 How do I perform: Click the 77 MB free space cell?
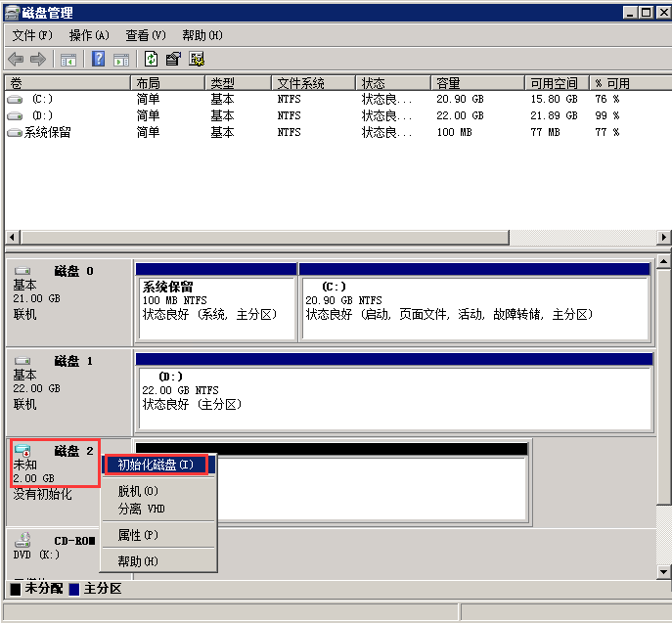[x=545, y=132]
